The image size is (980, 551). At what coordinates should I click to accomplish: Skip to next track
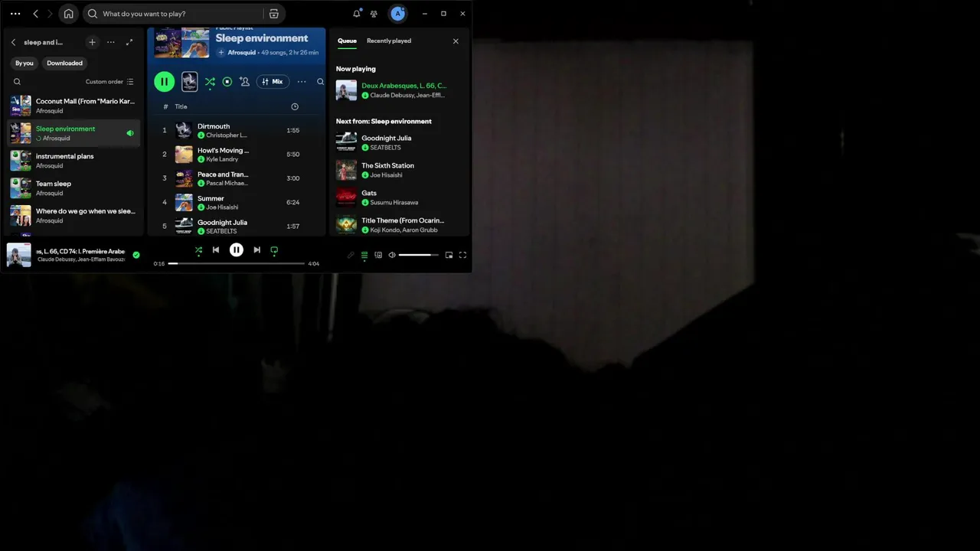257,250
